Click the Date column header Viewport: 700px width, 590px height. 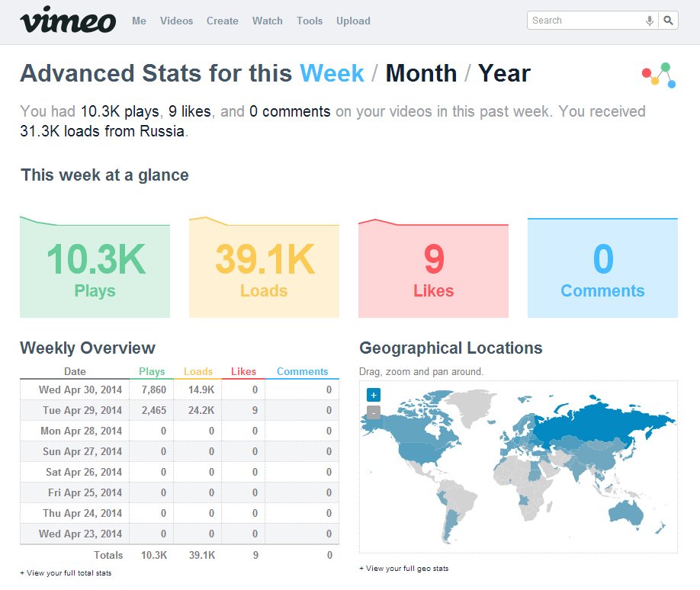75,371
